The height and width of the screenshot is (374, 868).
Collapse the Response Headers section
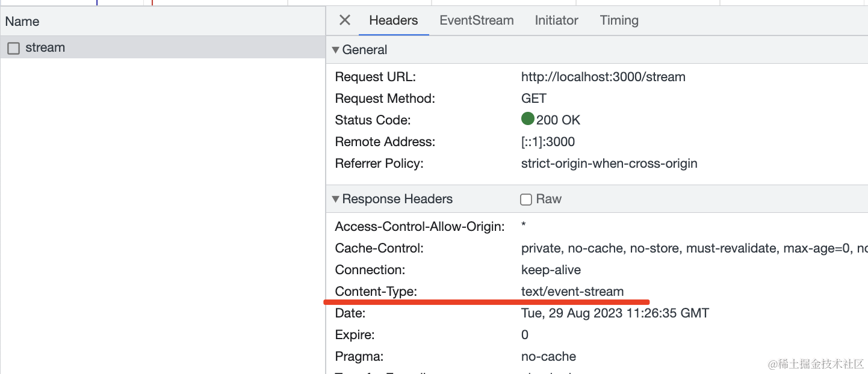click(336, 199)
